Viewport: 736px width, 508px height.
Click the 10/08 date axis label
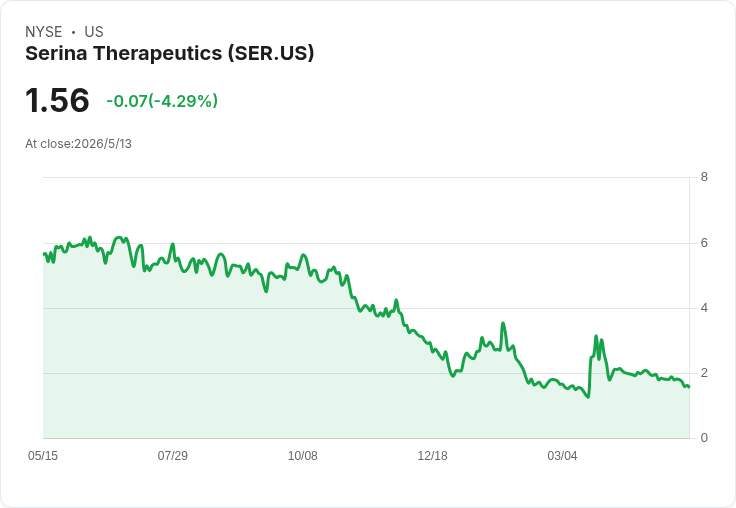302,455
